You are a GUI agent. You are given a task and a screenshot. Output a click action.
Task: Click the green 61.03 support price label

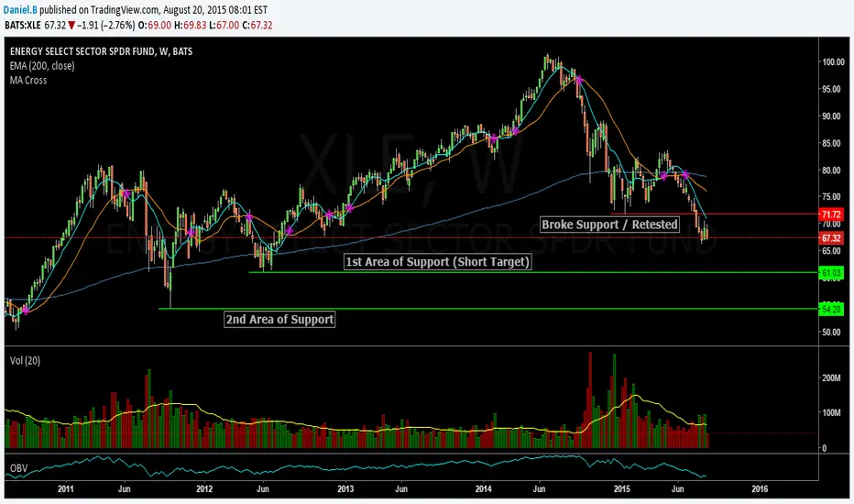coord(831,272)
